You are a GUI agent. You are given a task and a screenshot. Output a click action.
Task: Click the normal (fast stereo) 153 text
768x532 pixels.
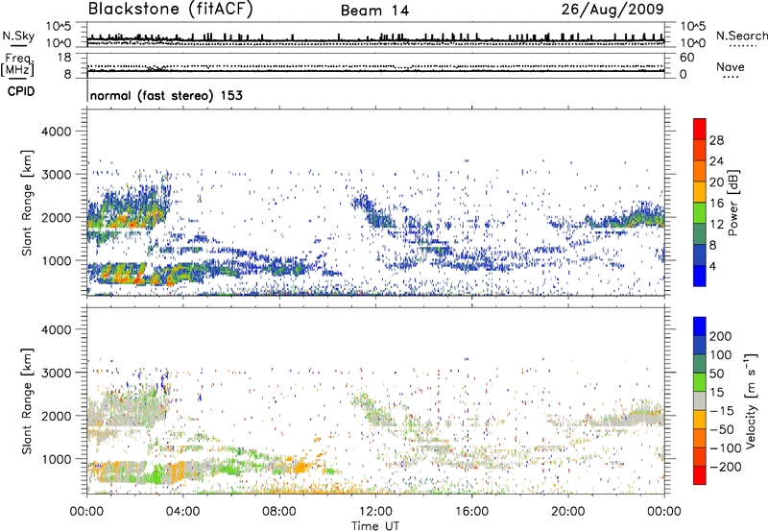coord(166,95)
